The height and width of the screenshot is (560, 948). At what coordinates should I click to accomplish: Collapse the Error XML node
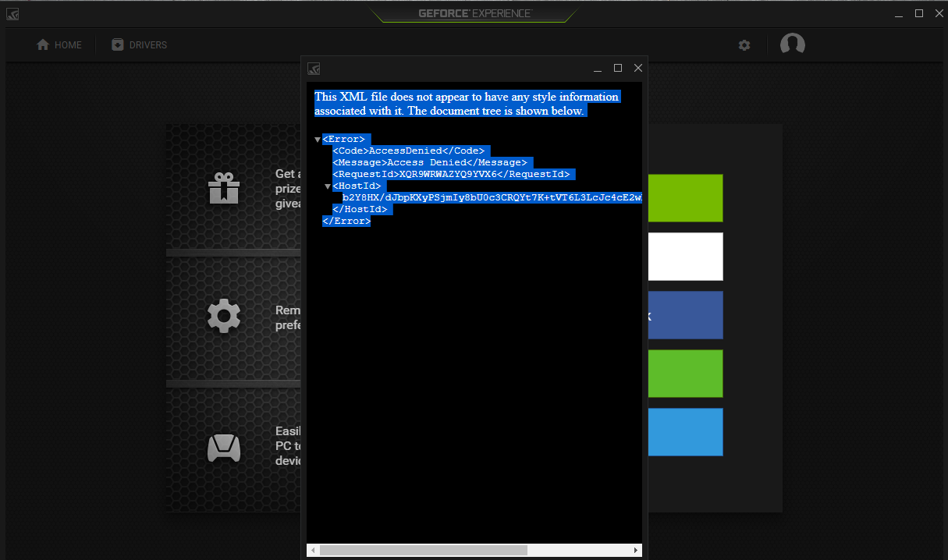point(318,140)
